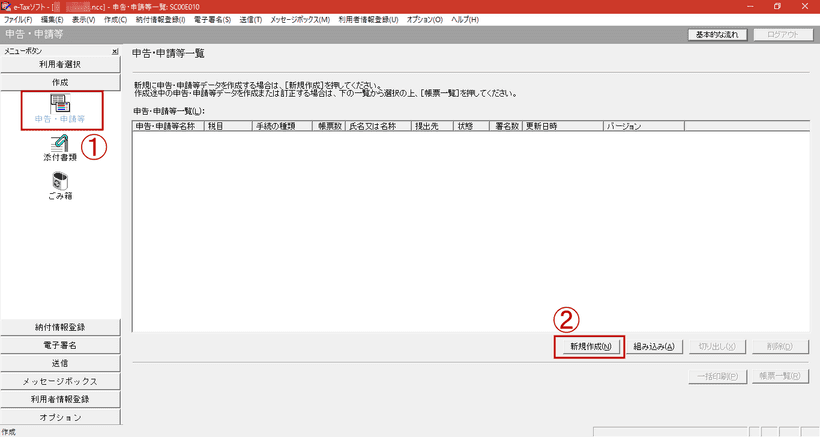Sort by 手続の種類 column header
Image resolution: width=820 pixels, height=437 pixels.
[282, 126]
